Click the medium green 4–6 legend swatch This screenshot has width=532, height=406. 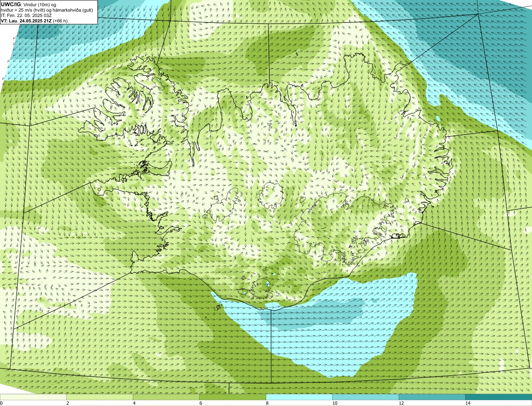[166, 397]
